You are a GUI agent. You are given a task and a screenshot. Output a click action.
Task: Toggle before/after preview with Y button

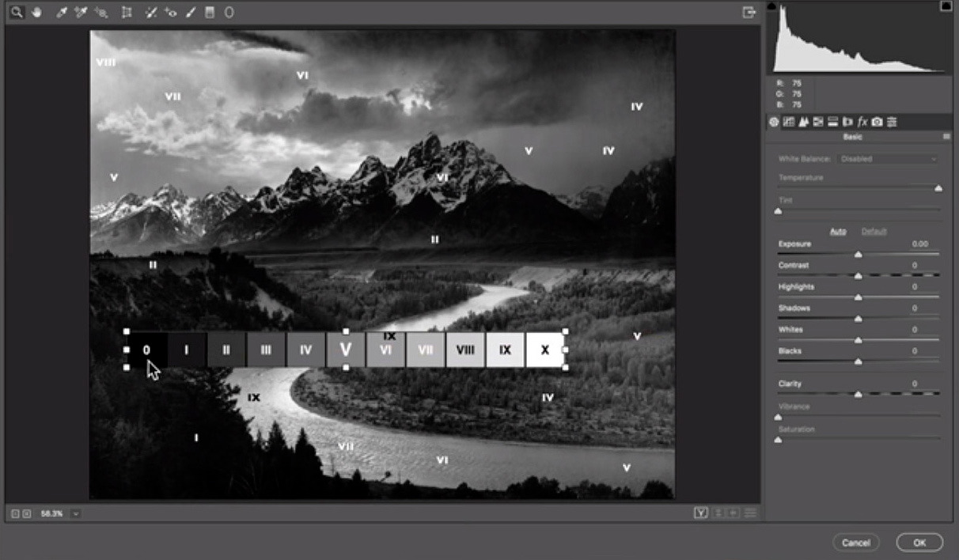[700, 513]
